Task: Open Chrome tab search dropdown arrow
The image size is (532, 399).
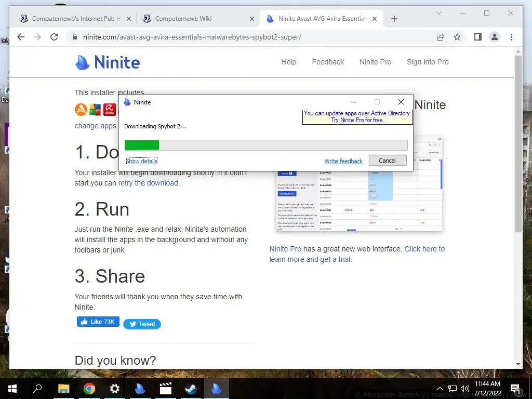Action: 438,13
